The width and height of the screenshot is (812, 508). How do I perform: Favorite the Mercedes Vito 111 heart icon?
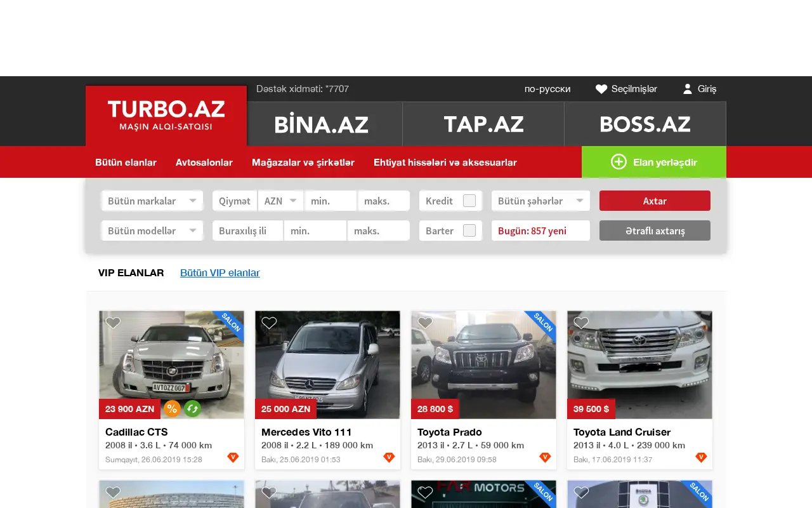tap(269, 323)
